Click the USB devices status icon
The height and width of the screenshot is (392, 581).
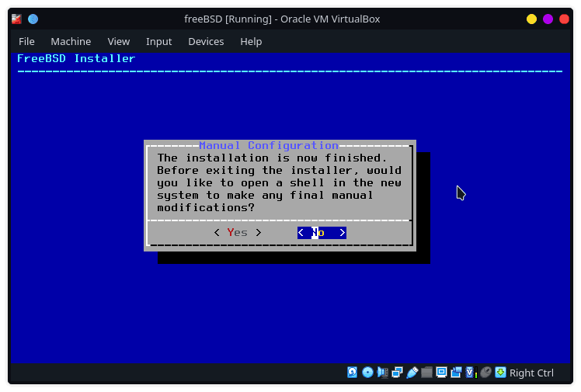point(412,373)
